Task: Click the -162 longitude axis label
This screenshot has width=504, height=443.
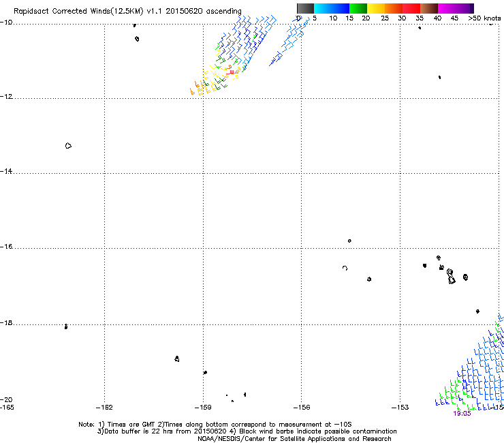Action: coord(104,408)
